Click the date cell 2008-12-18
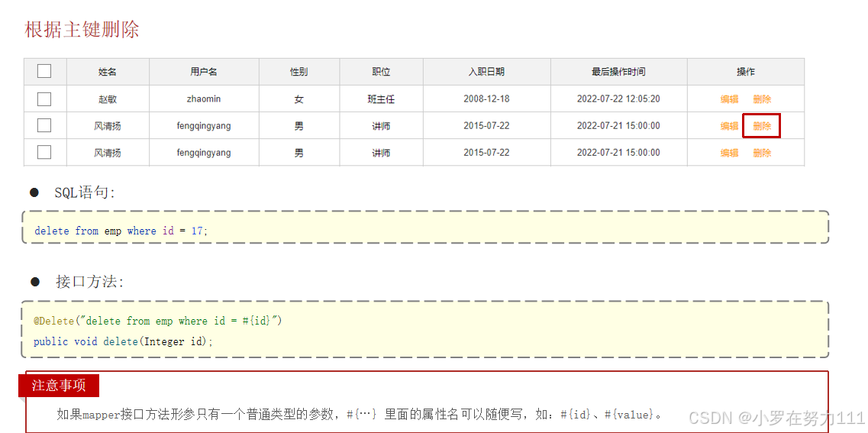 (486, 99)
